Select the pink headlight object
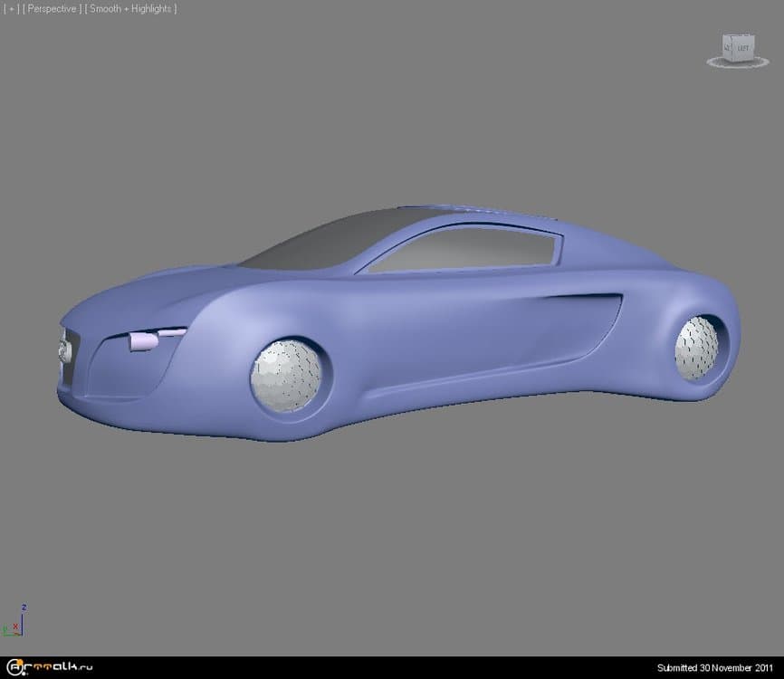The height and width of the screenshot is (679, 784). [143, 340]
